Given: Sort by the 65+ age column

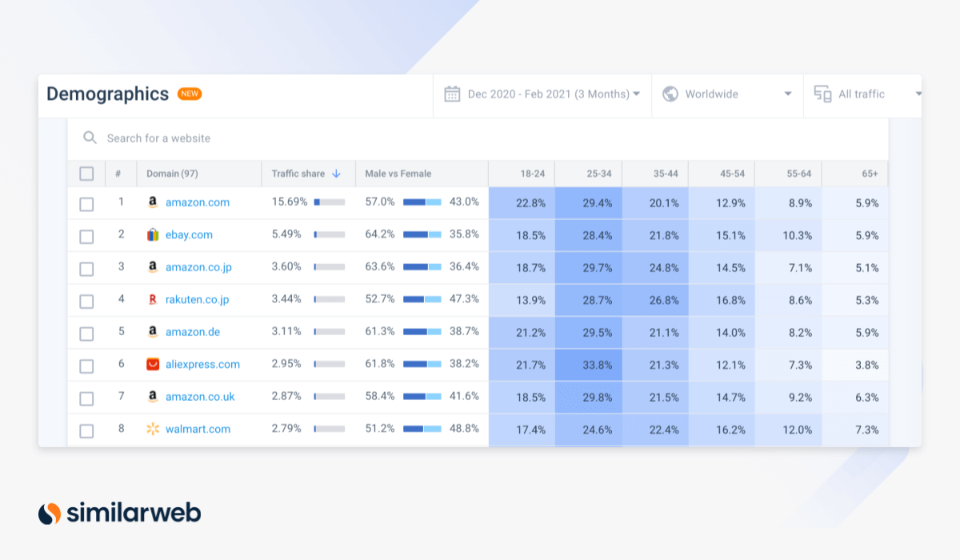Looking at the screenshot, I should (x=854, y=174).
